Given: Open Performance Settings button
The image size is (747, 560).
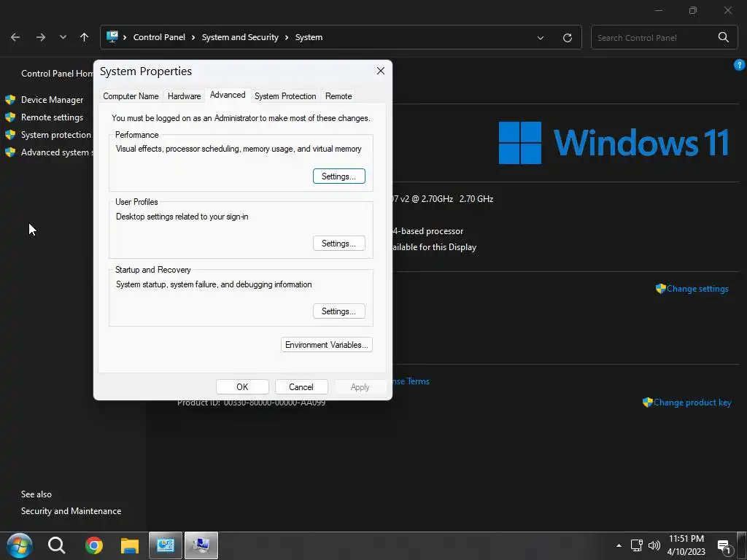Looking at the screenshot, I should coord(339,176).
